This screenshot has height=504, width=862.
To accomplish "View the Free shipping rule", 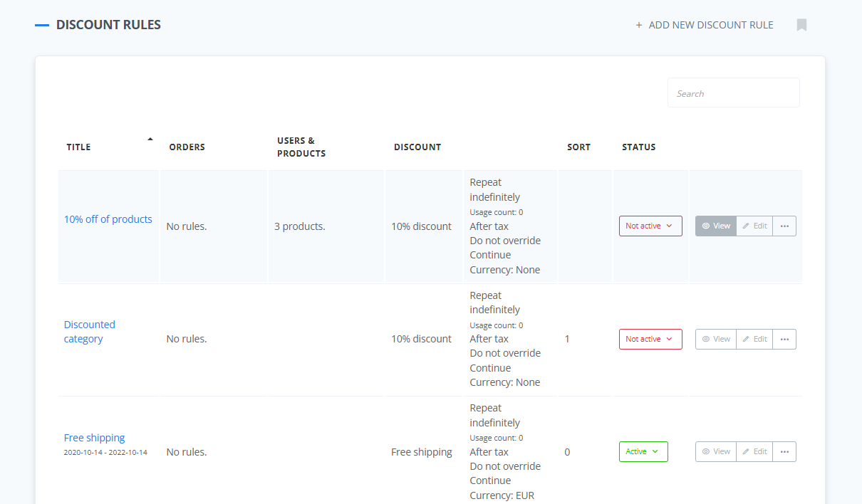I will pyautogui.click(x=716, y=451).
